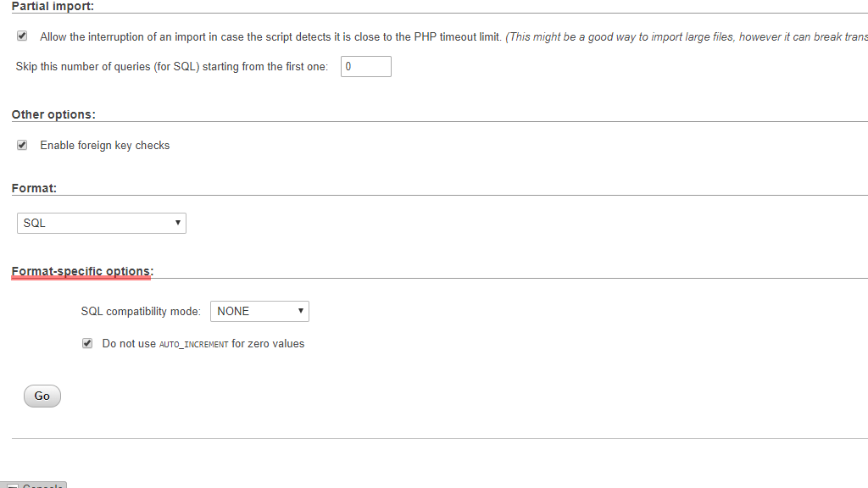Open the Console panel icon at the bottom

click(13, 486)
